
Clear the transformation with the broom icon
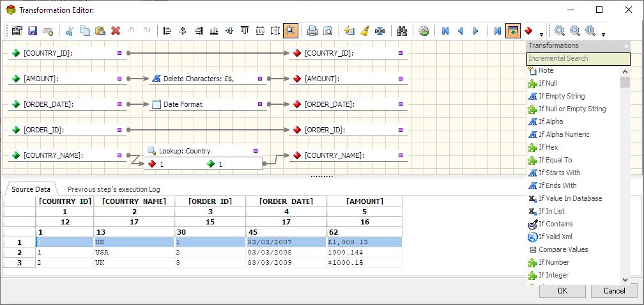tap(364, 31)
